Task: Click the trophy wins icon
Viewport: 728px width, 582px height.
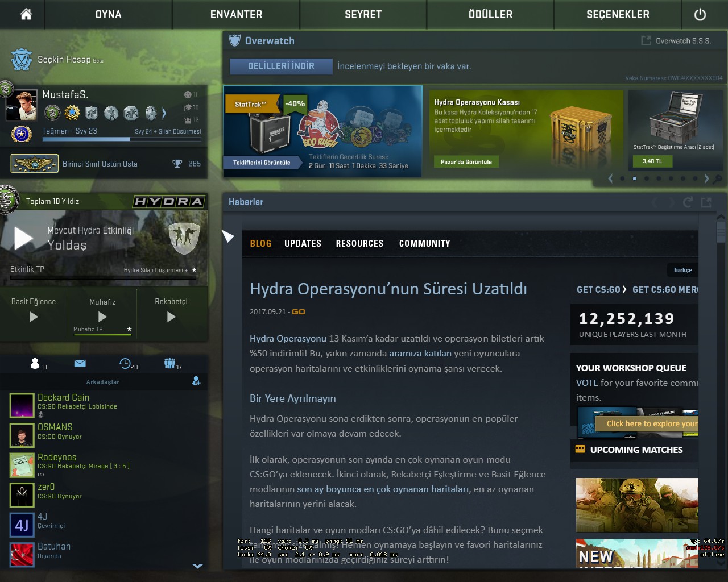Action: point(177,164)
